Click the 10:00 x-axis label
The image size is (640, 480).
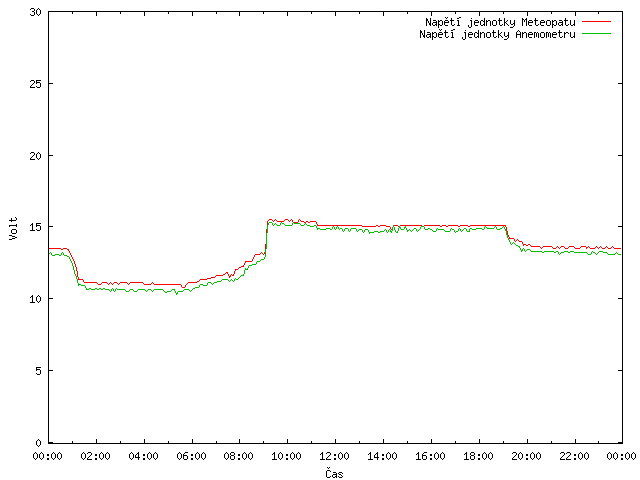pos(287,456)
